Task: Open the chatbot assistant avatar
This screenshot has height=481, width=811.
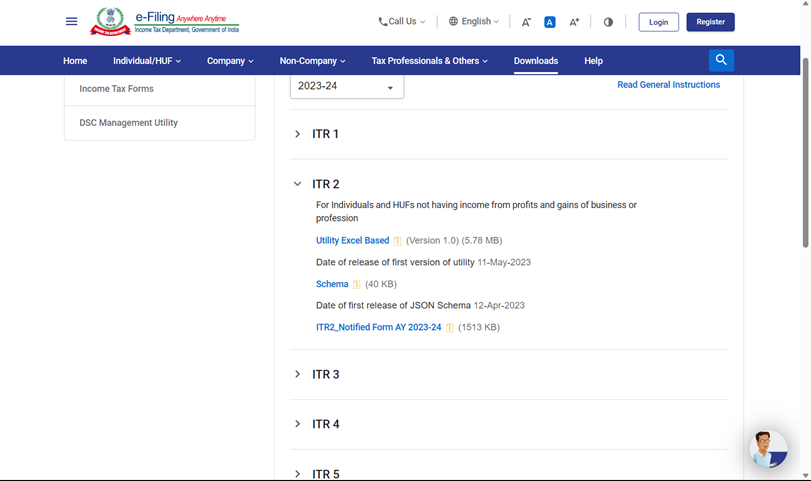Action: (x=768, y=449)
